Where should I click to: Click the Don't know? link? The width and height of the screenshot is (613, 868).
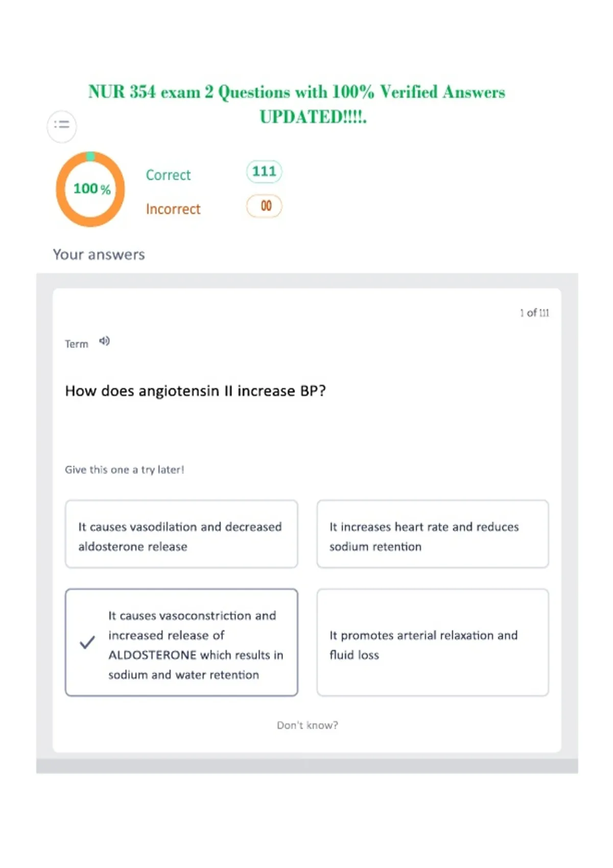[x=308, y=725]
